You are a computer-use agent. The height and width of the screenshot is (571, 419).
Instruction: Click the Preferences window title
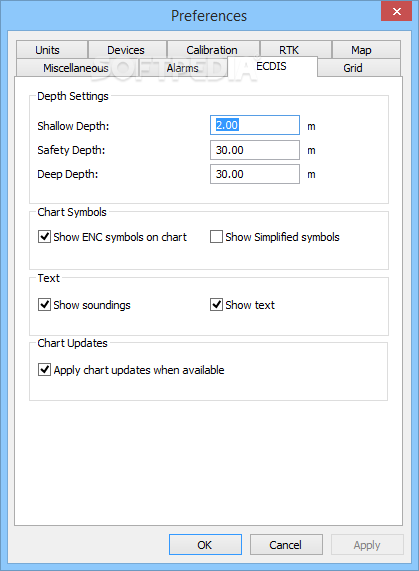coord(209,16)
